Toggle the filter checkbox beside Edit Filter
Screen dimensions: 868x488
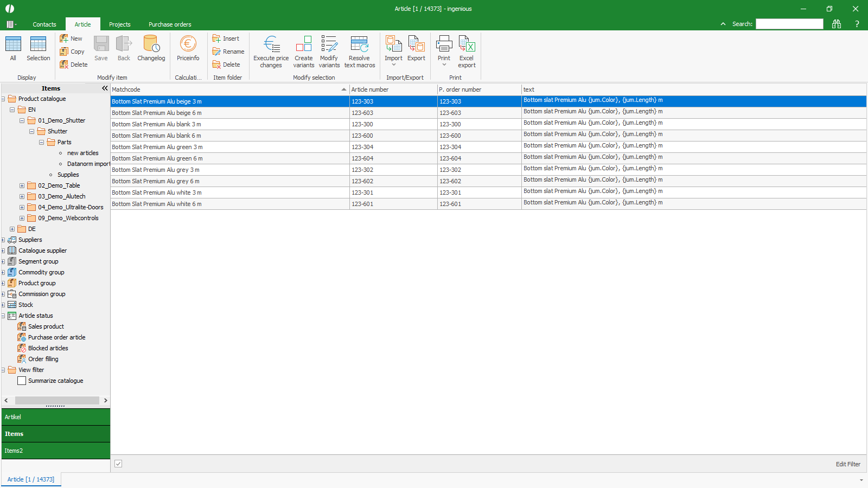118,464
